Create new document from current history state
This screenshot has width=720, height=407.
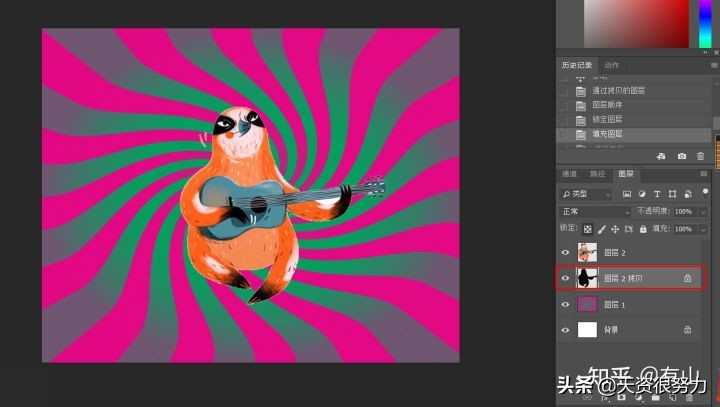pos(661,157)
